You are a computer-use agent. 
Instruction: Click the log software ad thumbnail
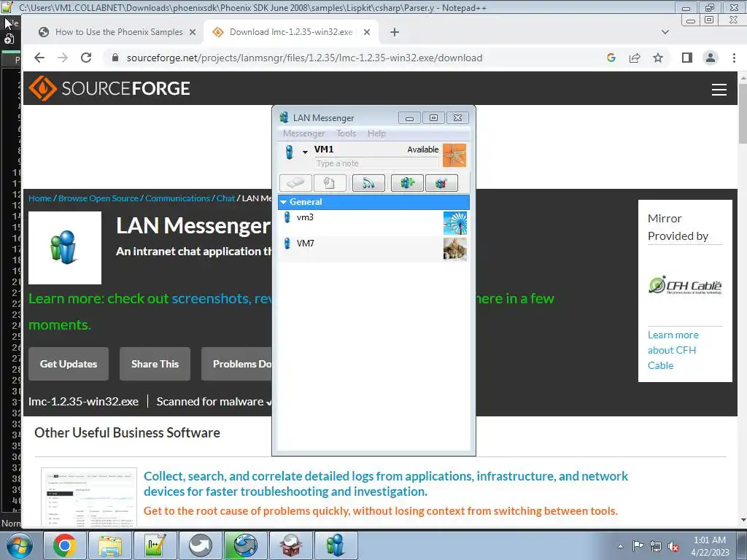pyautogui.click(x=89, y=497)
